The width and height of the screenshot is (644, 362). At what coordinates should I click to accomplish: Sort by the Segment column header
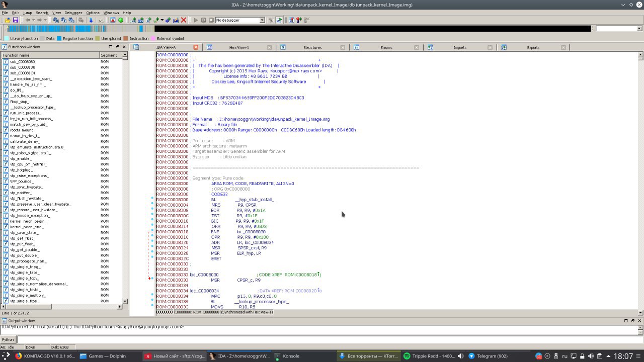109,55
